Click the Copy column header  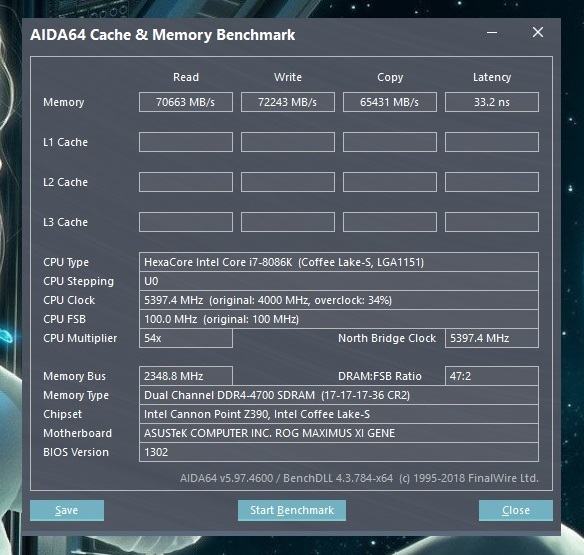click(x=390, y=77)
